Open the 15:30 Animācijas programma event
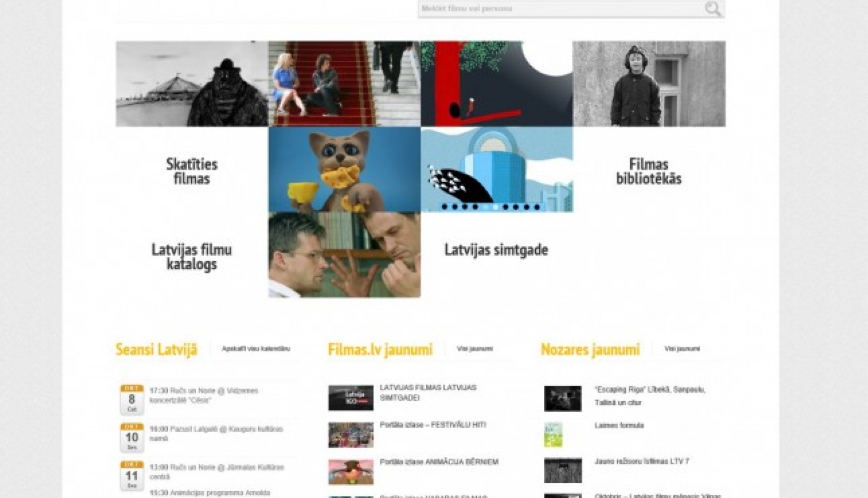 pos(210,493)
